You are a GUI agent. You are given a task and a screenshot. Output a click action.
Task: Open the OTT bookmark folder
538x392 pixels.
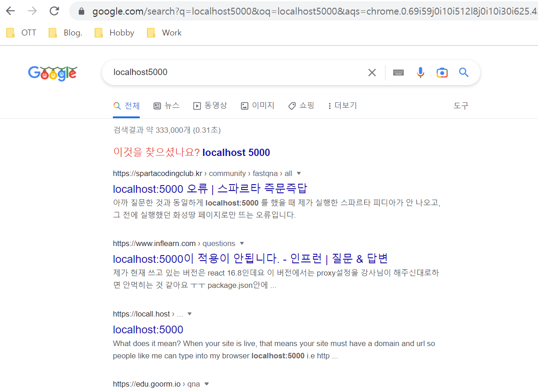coord(21,33)
